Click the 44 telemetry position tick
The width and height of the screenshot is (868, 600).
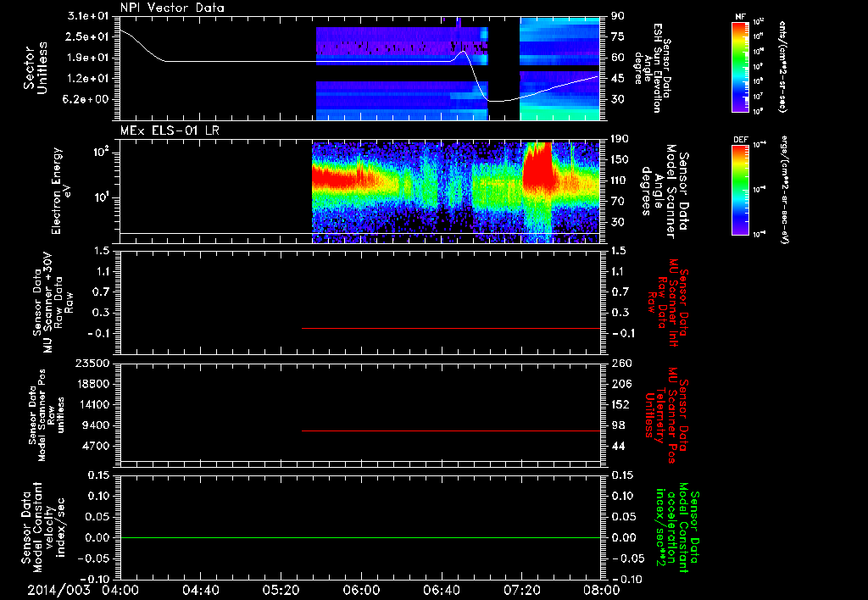pyautogui.click(x=617, y=446)
